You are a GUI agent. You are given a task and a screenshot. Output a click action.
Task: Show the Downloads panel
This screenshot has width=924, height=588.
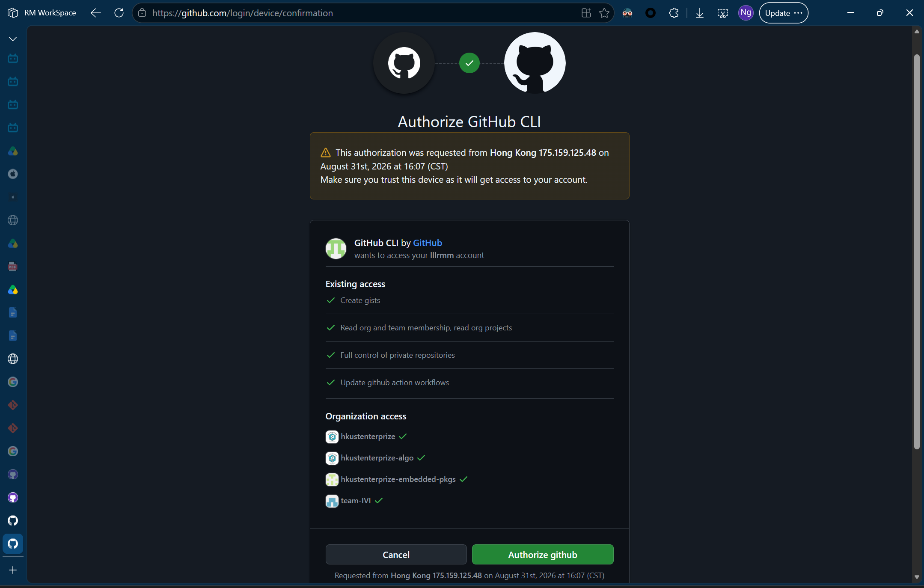tap(700, 13)
